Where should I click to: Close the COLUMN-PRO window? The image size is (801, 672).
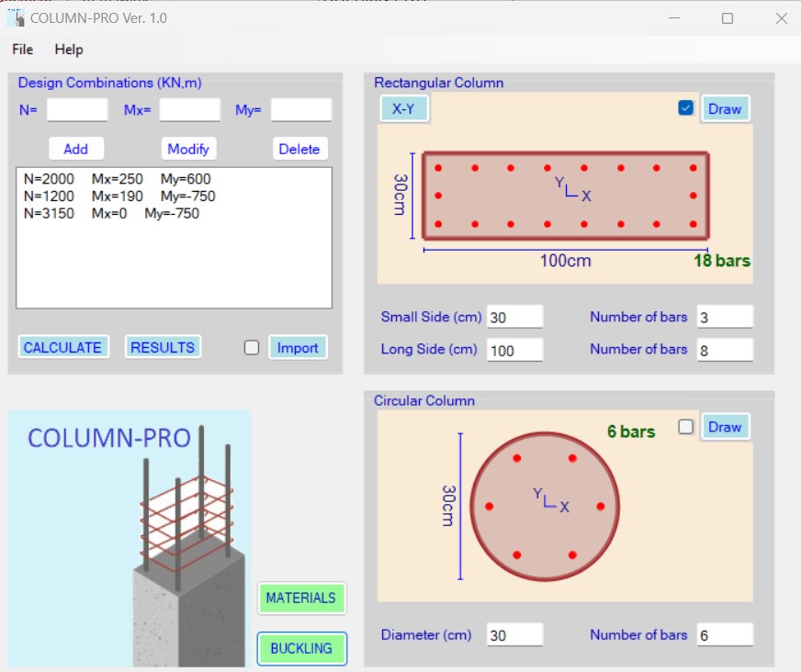click(781, 18)
